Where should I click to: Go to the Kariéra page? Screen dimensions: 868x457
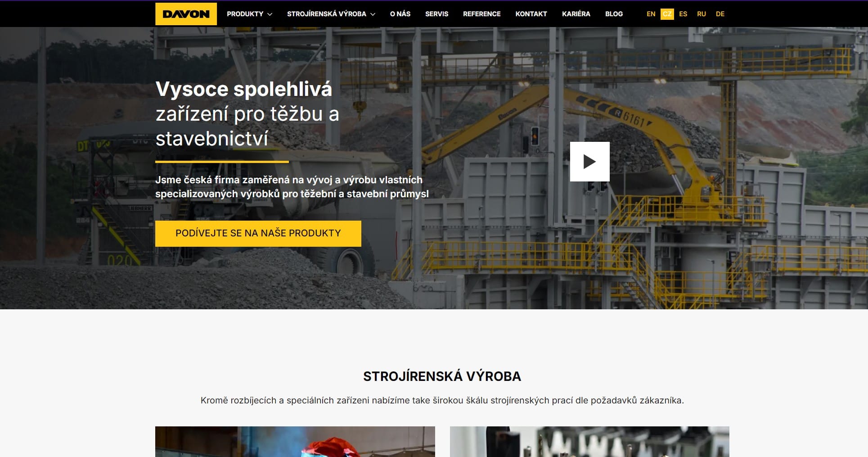(x=576, y=14)
